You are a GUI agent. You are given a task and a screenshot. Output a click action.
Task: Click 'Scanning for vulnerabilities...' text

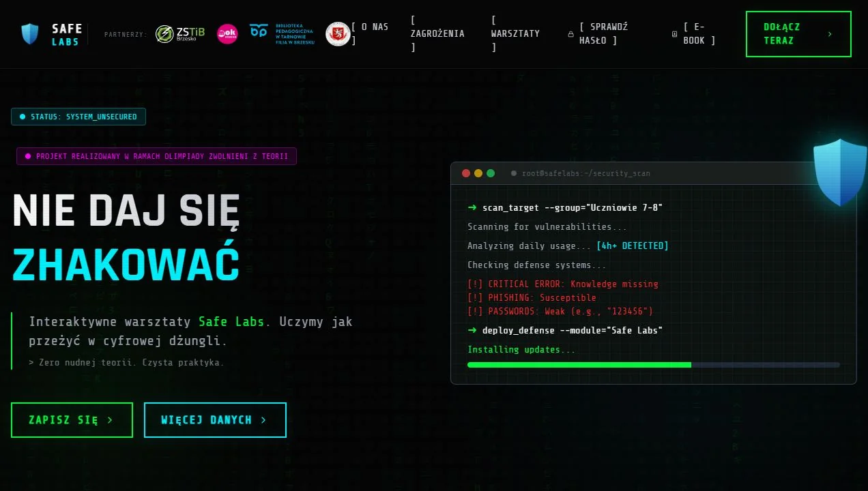tap(547, 226)
